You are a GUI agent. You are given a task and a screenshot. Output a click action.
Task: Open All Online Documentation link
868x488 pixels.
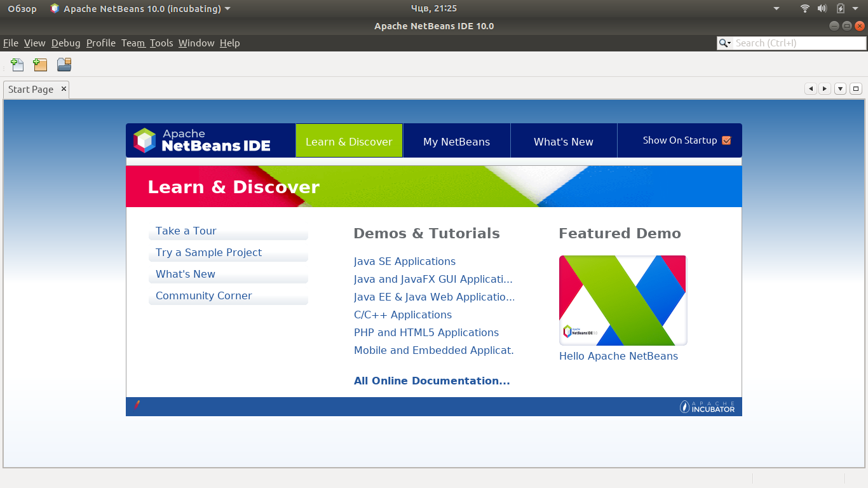(432, 381)
